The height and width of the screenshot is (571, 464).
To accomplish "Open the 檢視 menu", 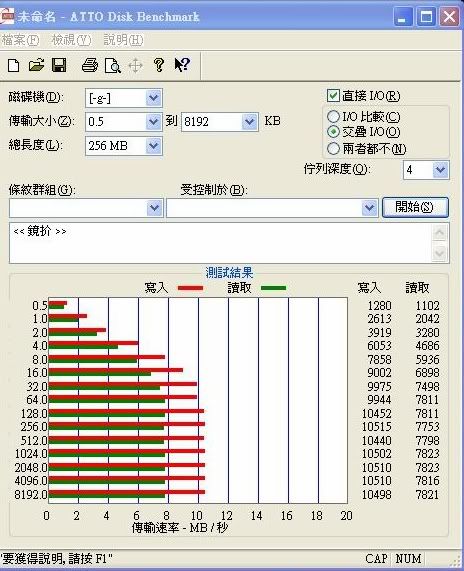I will [71, 40].
